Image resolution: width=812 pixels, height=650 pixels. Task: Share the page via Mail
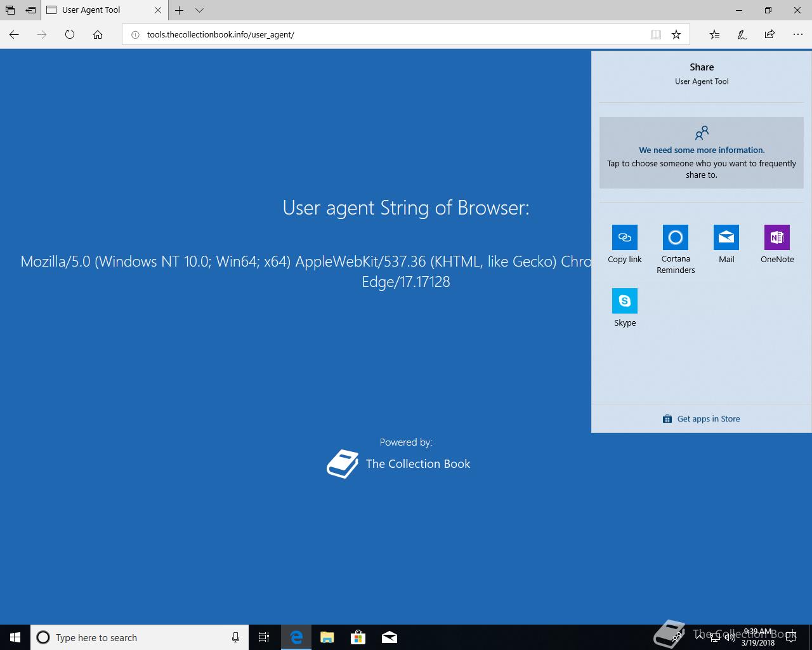click(x=726, y=244)
